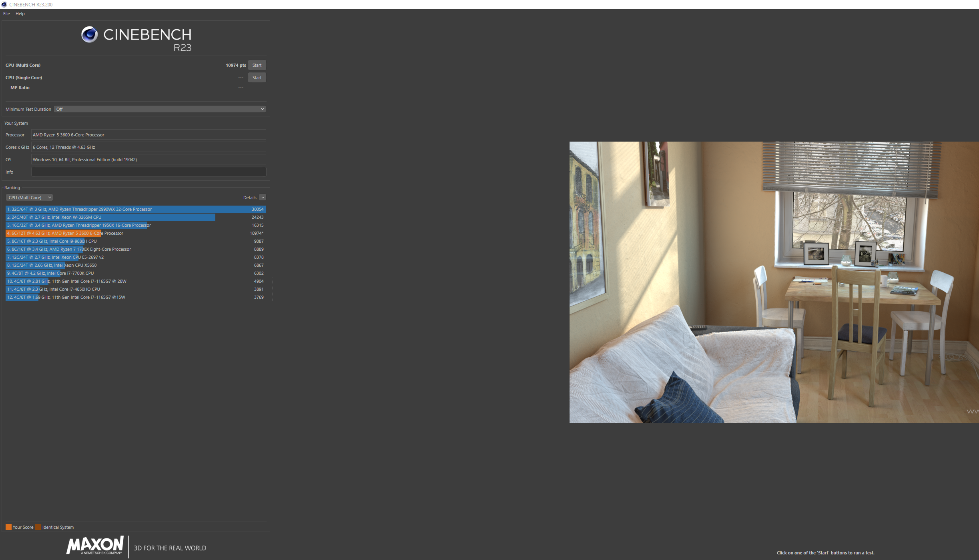Select the orange Ryzen 5 3600 ranking row
This screenshot has height=560, width=979.
135,233
